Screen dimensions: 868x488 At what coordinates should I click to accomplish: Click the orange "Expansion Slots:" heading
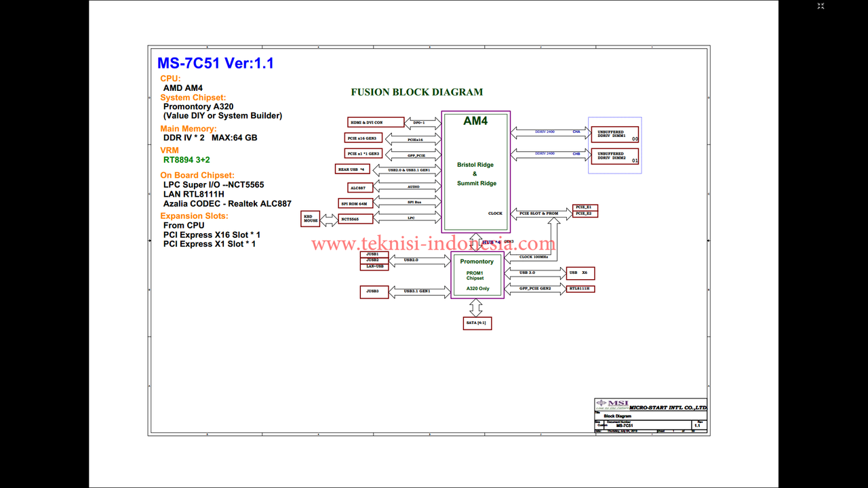(194, 216)
